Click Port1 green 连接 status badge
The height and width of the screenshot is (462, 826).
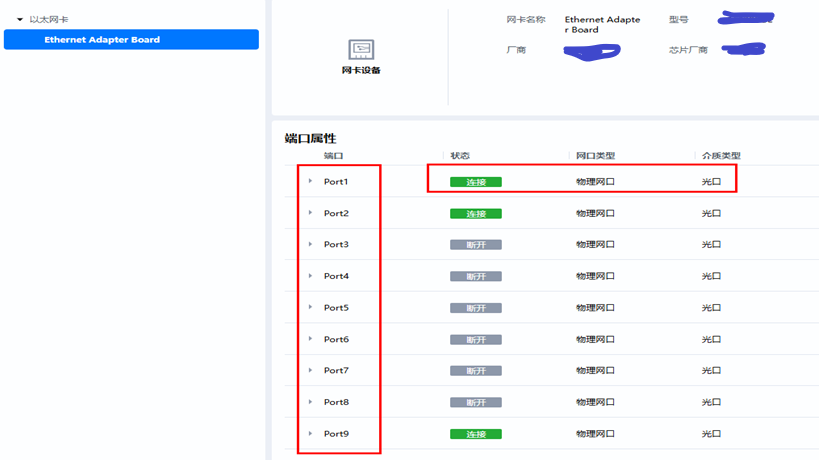point(475,182)
